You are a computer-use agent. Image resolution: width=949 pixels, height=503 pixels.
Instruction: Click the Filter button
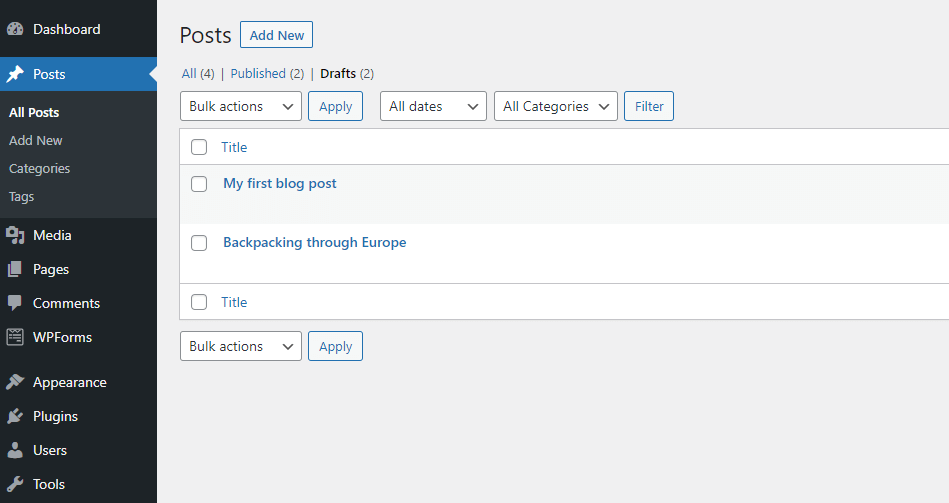[x=648, y=107]
